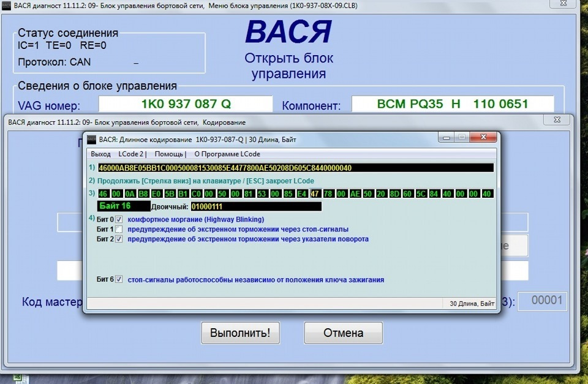
Task: Close the main Меню блока управления window
Action: (x=563, y=4)
